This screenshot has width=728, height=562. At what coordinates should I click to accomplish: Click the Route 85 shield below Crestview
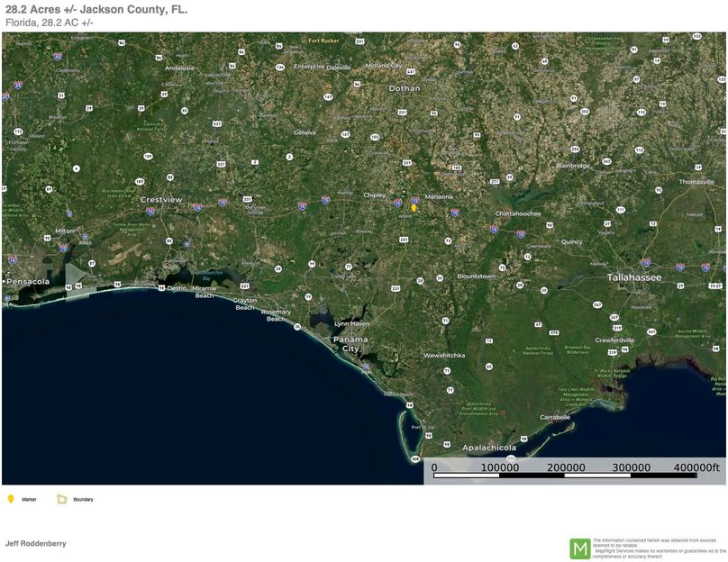click(x=168, y=240)
